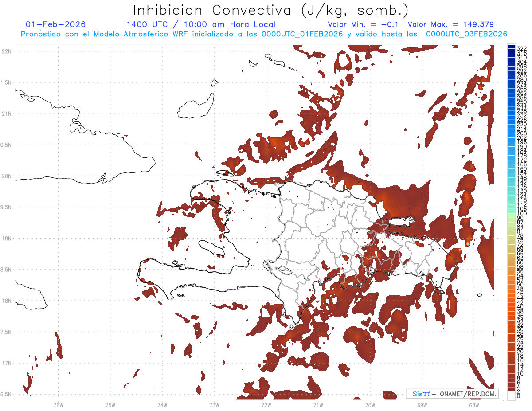Click the 'Valor Min. = -0.1' readout

click(x=364, y=24)
